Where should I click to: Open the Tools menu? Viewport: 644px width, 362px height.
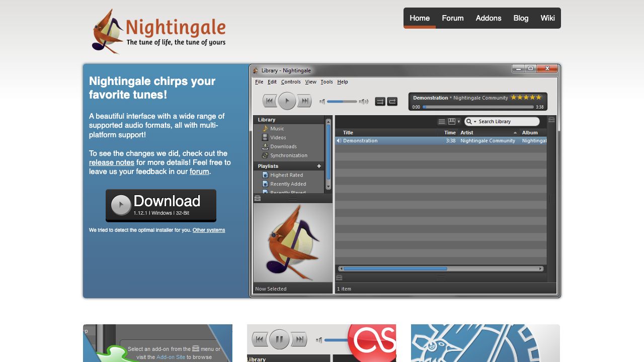[x=327, y=82]
